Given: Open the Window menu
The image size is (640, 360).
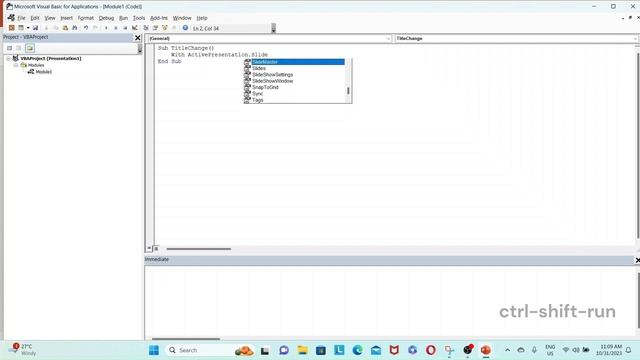Looking at the screenshot, I should (x=182, y=18).
